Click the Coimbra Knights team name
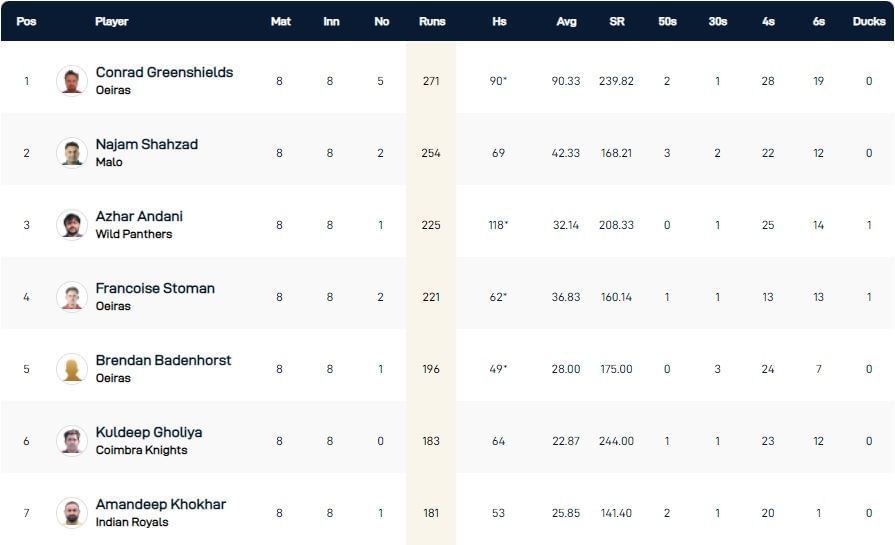895x545 pixels. click(141, 450)
